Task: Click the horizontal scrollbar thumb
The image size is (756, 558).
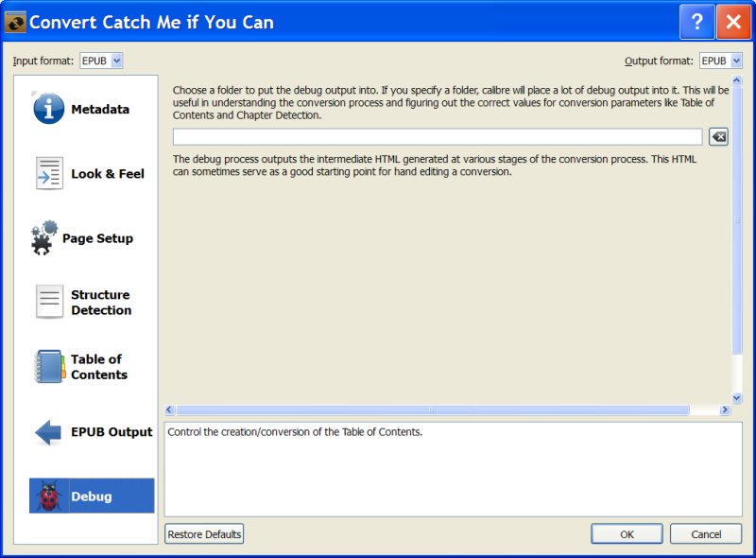Action: tap(433, 410)
